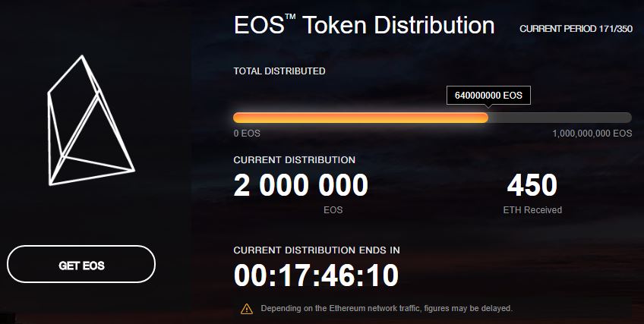Click the EOS caption under distribution amount
The width and height of the screenshot is (644, 324).
click(333, 210)
